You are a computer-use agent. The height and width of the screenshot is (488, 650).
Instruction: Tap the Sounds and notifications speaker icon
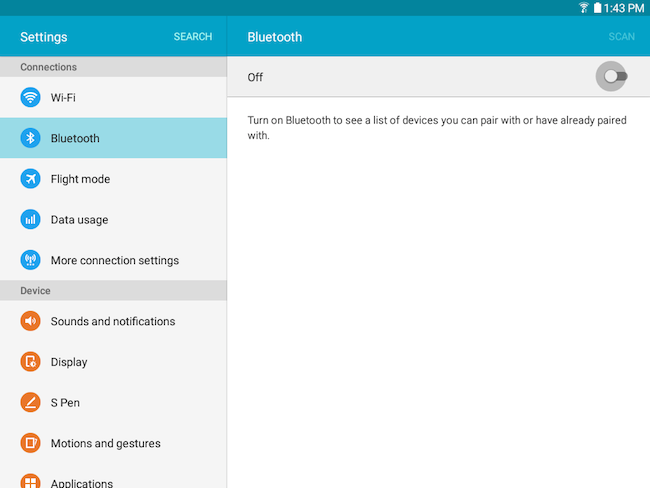point(30,321)
